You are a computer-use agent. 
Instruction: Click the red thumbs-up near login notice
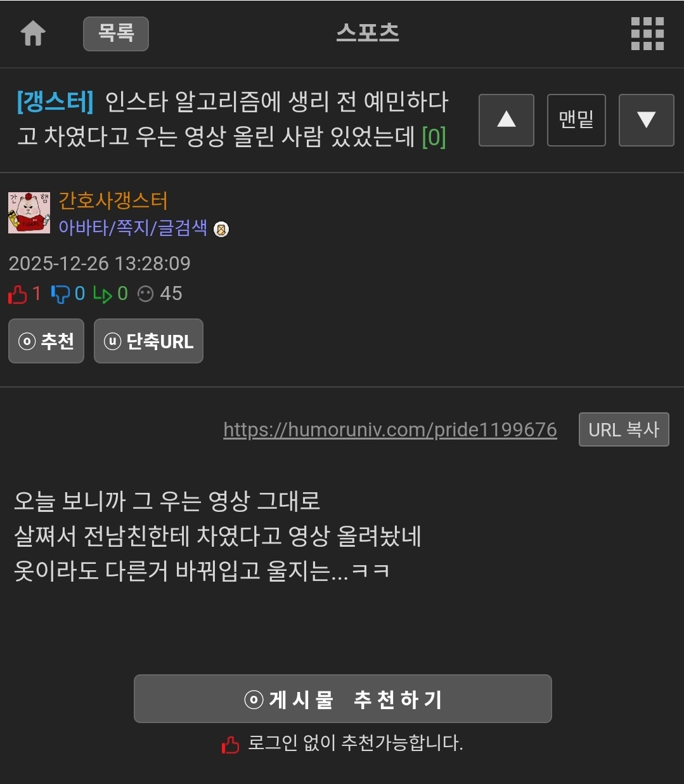pyautogui.click(x=231, y=744)
